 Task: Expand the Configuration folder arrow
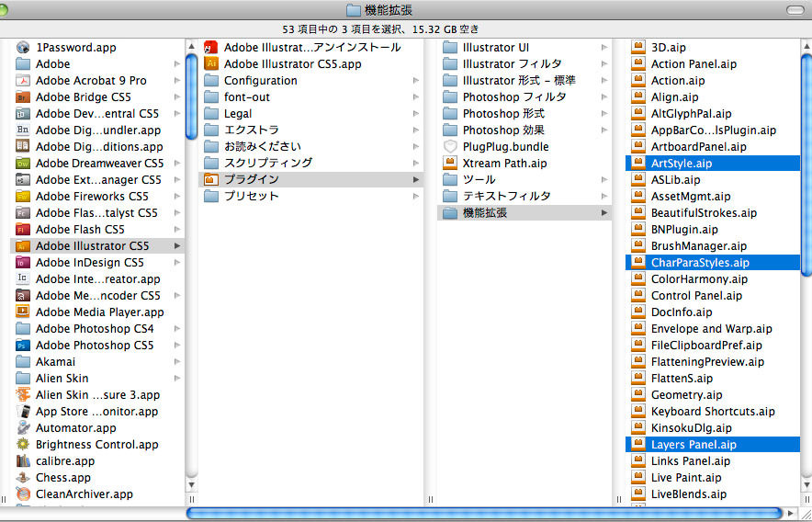(x=416, y=80)
